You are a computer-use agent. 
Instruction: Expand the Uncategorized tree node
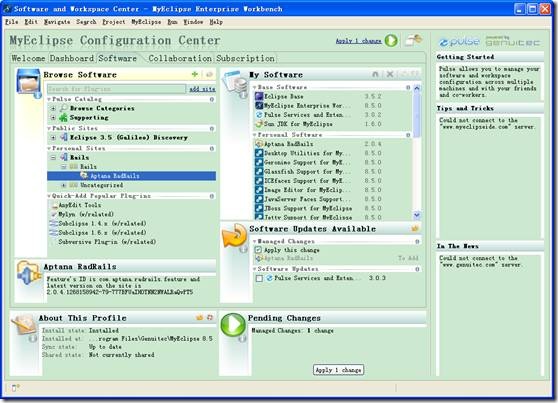click(x=64, y=185)
